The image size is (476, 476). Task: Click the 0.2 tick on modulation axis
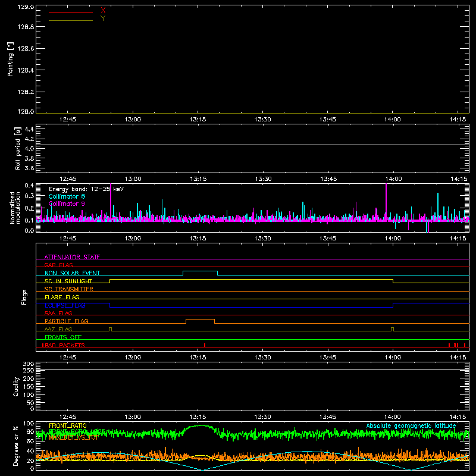pyautogui.click(x=29, y=208)
